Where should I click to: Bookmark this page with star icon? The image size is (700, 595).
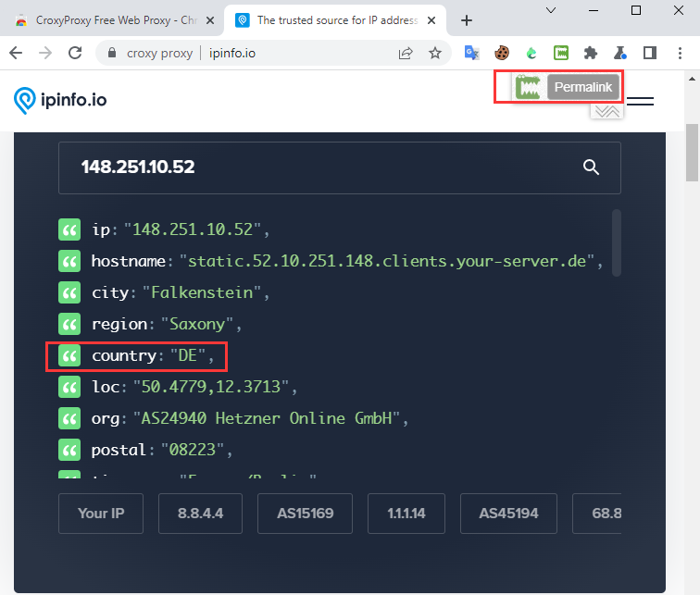pos(435,53)
